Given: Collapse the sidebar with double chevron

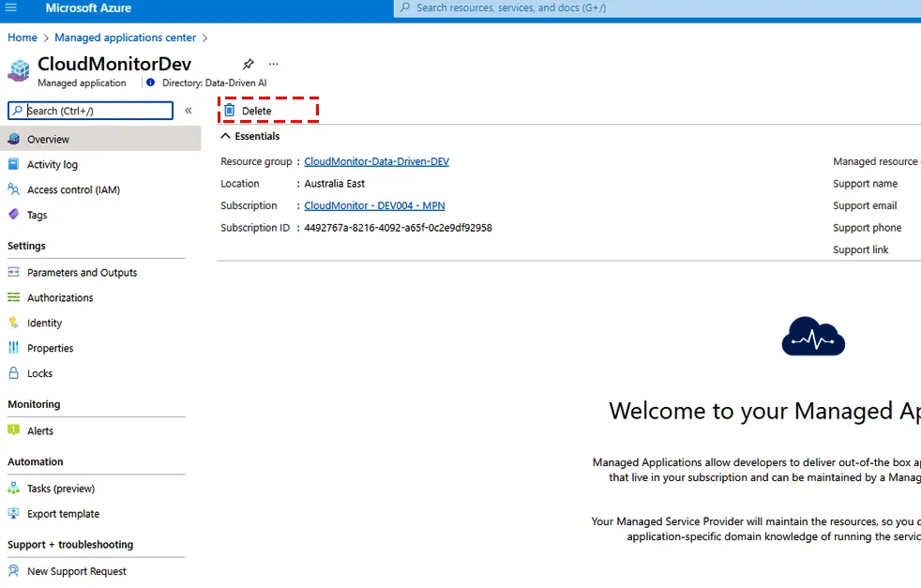Looking at the screenshot, I should tap(189, 111).
